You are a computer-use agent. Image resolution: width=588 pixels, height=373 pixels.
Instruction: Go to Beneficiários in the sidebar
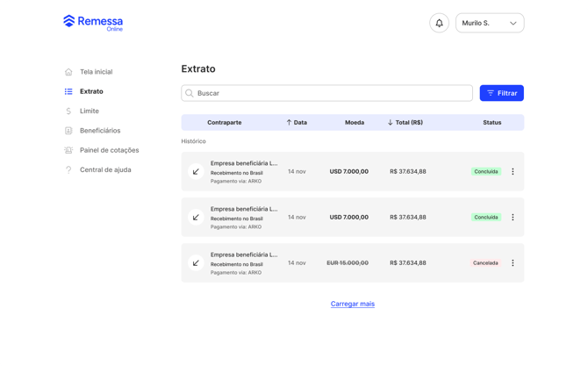99,131
